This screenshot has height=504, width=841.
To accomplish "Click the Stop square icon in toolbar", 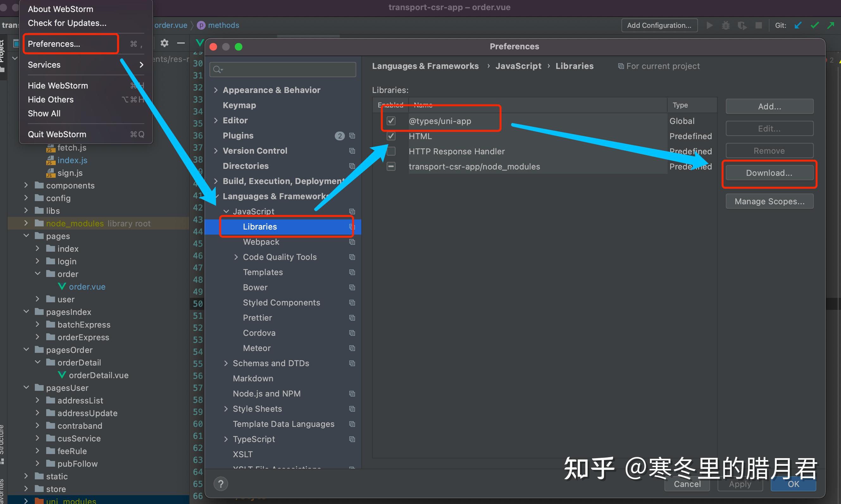I will click(x=758, y=26).
